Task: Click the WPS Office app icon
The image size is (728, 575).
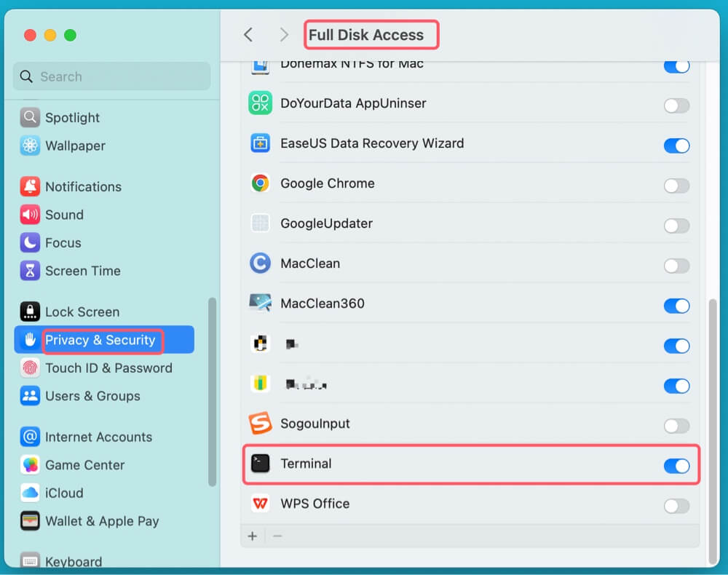Action: coord(260,504)
